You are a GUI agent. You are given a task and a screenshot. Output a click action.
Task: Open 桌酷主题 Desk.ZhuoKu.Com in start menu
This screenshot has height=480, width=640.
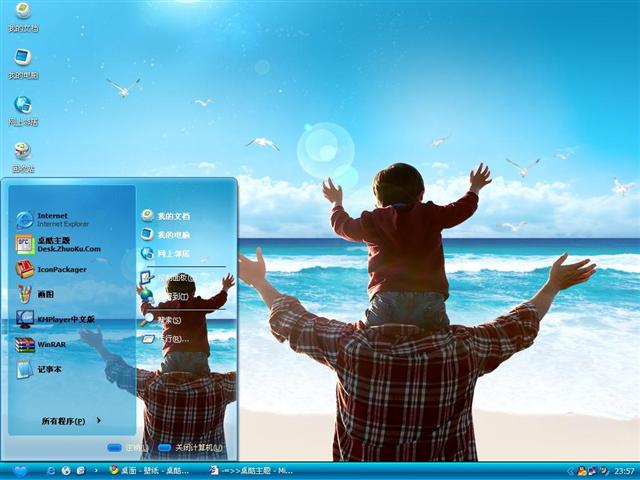[58, 244]
